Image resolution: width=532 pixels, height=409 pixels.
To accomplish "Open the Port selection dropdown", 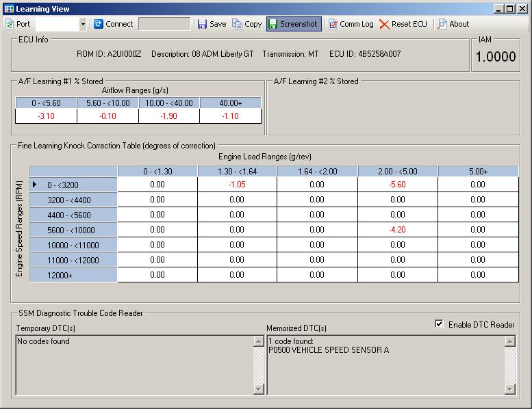I will tap(83, 24).
